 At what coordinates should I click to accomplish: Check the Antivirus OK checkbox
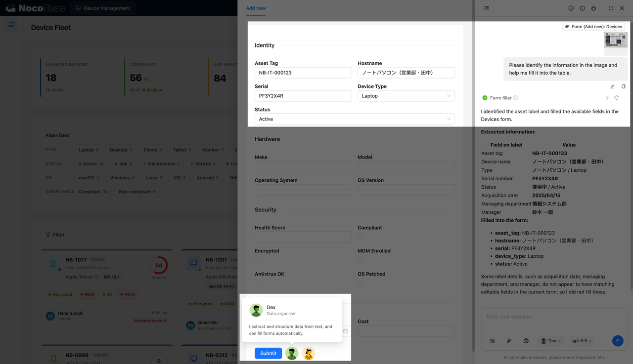(258, 283)
